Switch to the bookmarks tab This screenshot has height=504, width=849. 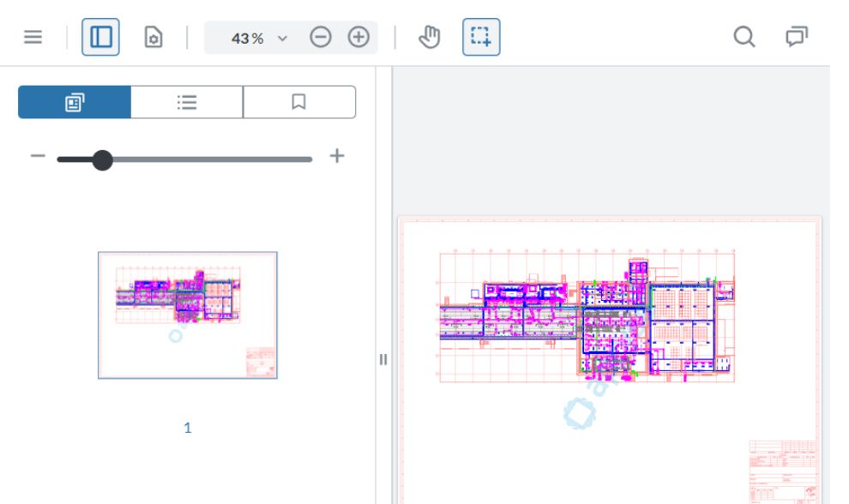coord(299,102)
